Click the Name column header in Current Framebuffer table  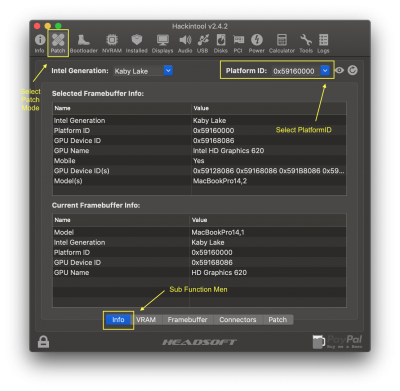[x=121, y=220]
